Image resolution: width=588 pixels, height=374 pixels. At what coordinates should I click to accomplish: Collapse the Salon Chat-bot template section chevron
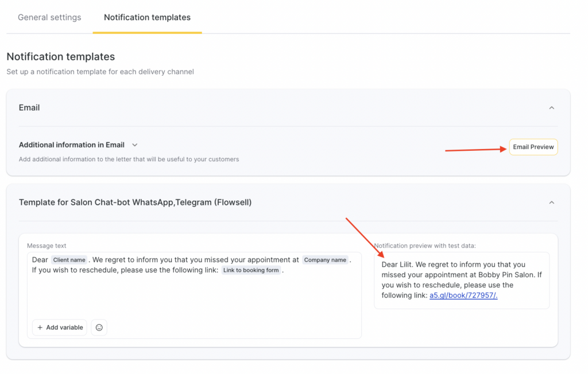pos(551,202)
